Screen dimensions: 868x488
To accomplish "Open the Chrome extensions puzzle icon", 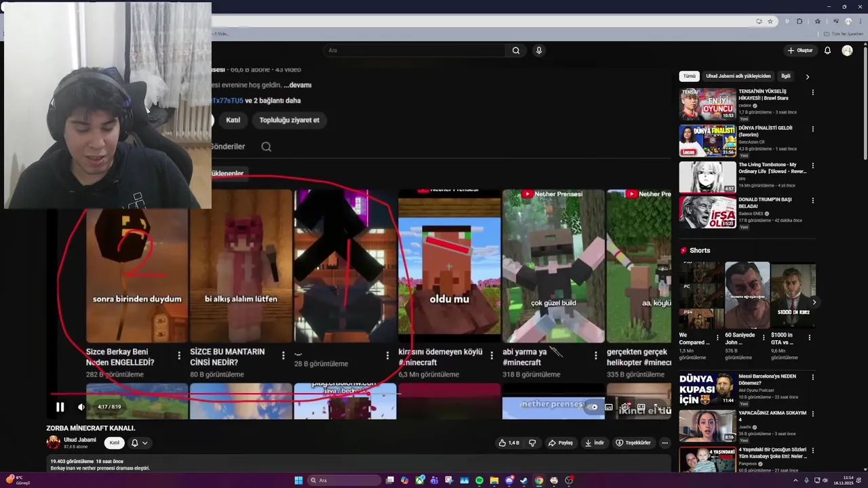I will pyautogui.click(x=800, y=21).
